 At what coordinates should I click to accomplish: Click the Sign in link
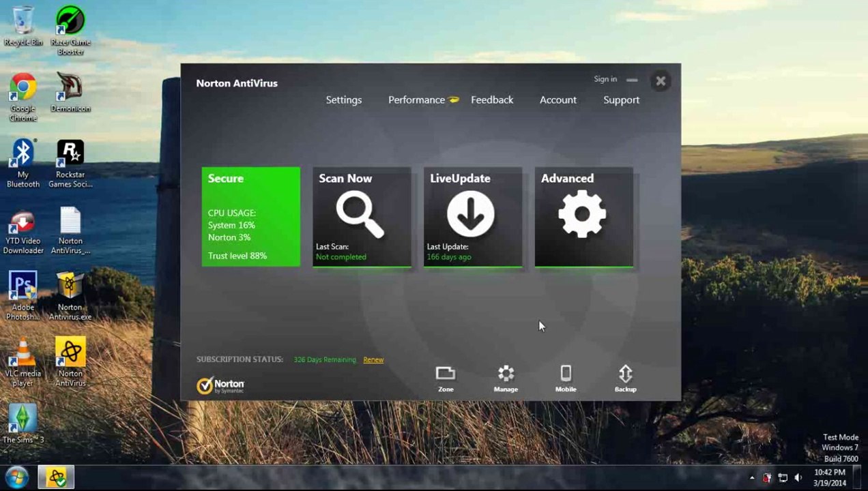point(605,79)
